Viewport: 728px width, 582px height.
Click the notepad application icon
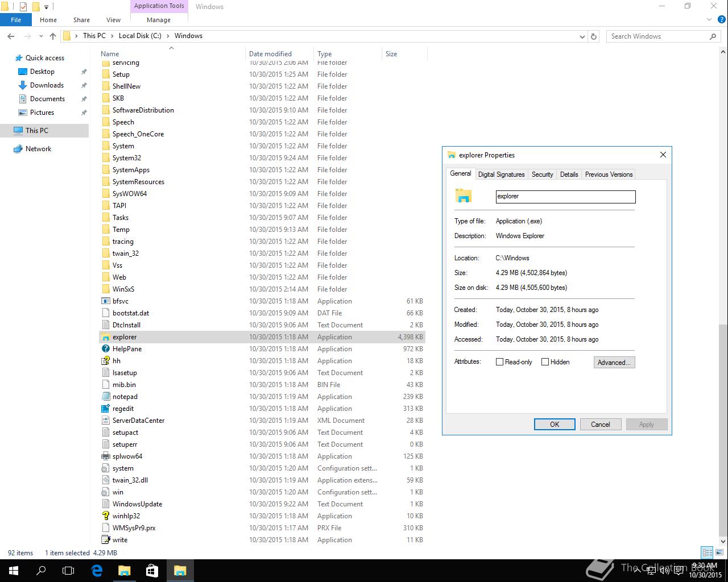[105, 397]
